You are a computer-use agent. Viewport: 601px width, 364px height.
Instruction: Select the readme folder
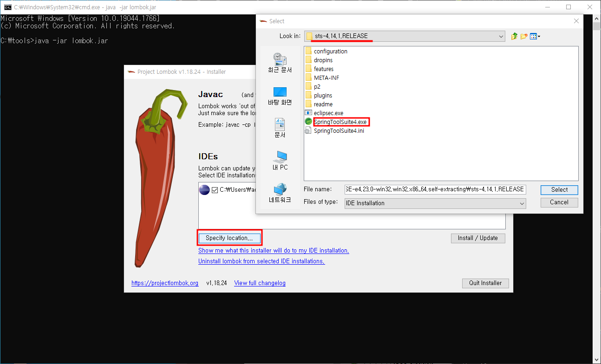[319, 104]
